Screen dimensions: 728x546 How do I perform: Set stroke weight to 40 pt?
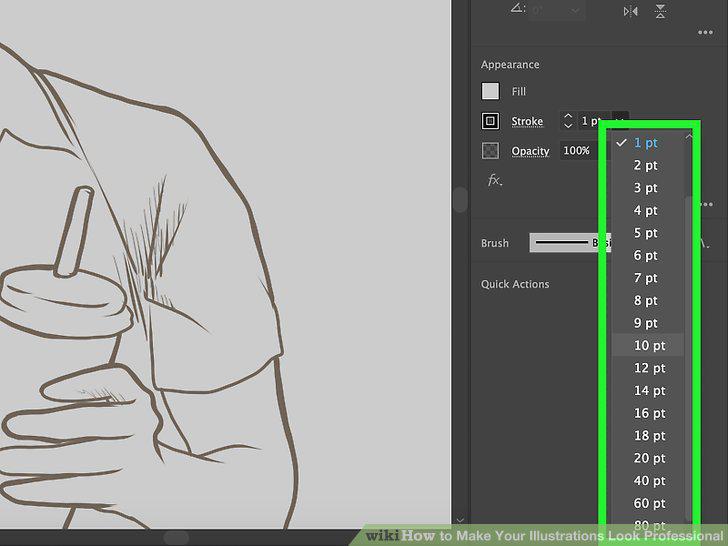point(648,481)
